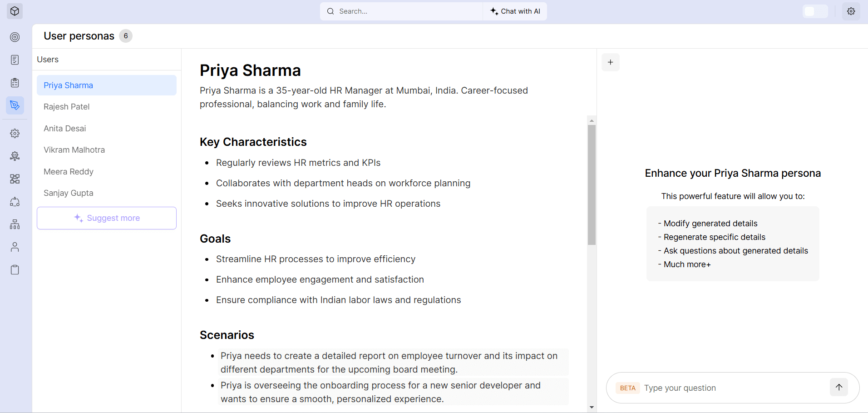Click 'Regenerate specific details' line
Image resolution: width=868 pixels, height=413 pixels.
[x=711, y=237]
